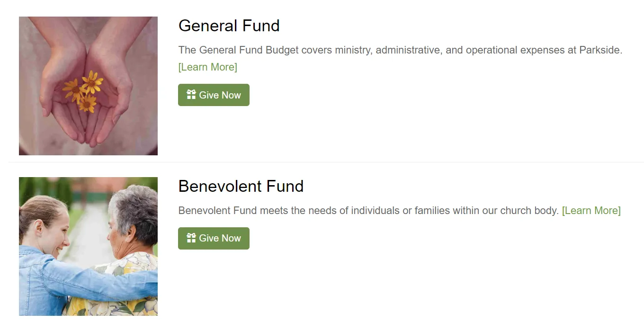Click the word Parkside in the description
Image resolution: width=644 pixels, height=322 pixels.
coord(600,50)
